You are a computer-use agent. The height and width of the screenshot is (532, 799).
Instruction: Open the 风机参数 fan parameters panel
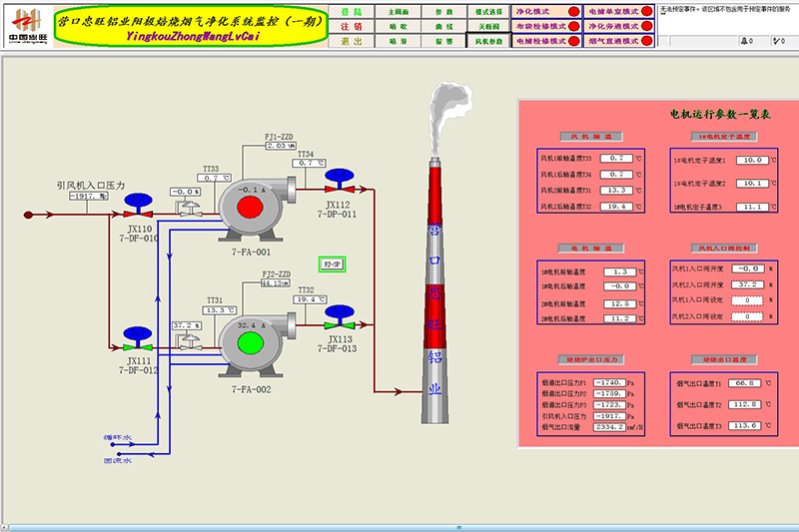[487, 42]
